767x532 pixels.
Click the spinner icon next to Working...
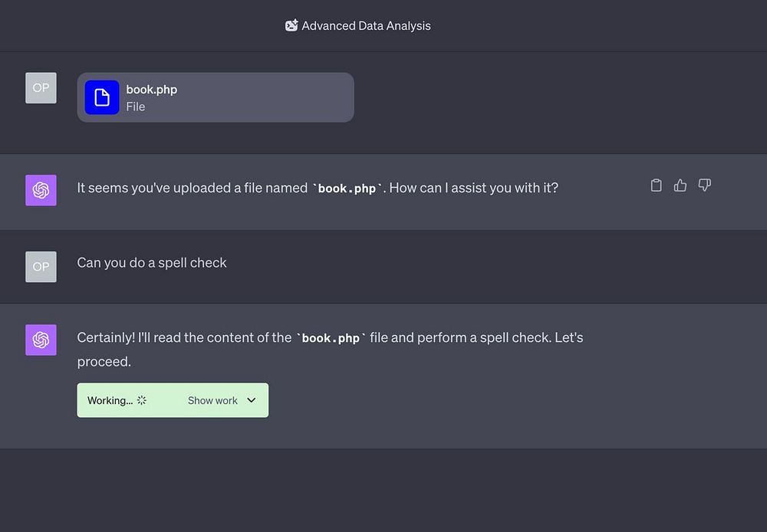click(x=142, y=400)
